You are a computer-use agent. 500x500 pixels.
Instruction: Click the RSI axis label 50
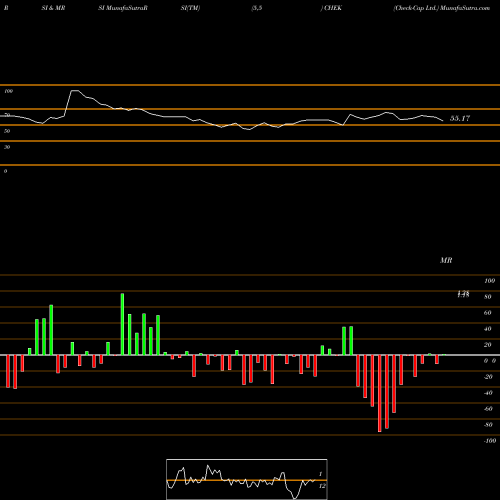tap(7, 131)
